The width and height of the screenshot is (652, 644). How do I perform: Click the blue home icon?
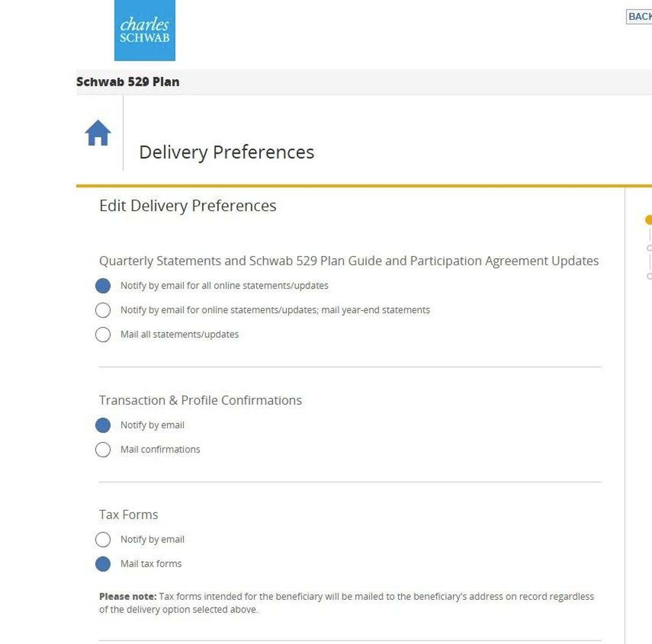coord(98,133)
